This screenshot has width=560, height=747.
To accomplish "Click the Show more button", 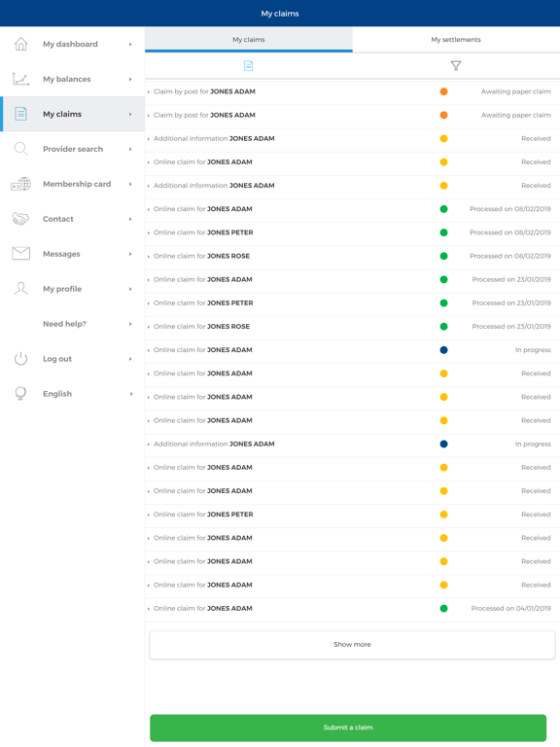I will click(352, 645).
